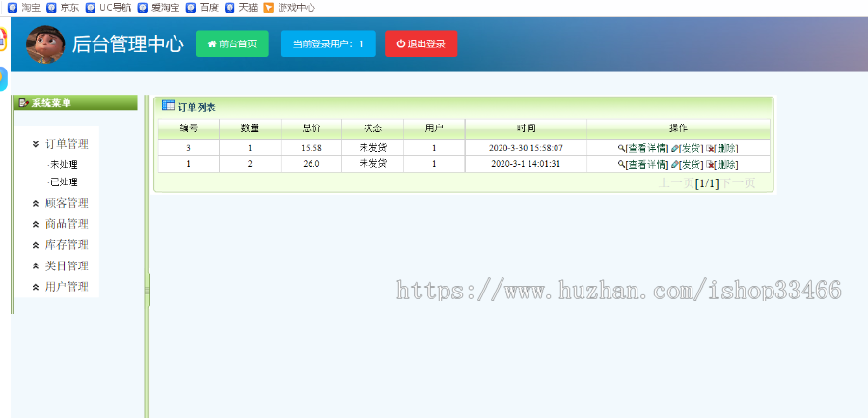The width and height of the screenshot is (868, 418).
Task: Click 未发货 status of order 3
Action: tap(372, 148)
